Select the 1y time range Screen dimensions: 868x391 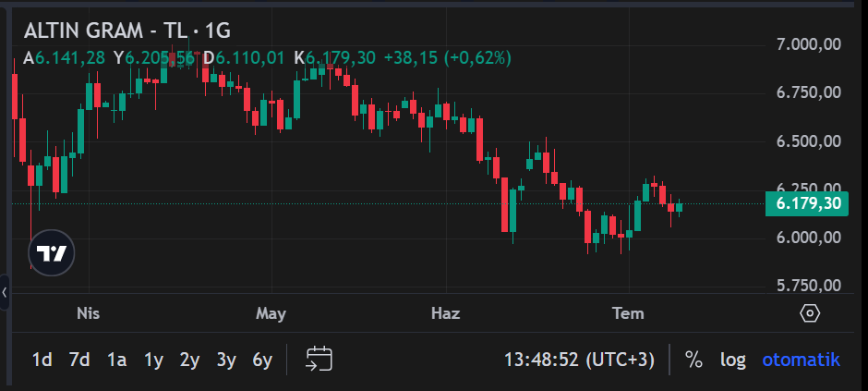click(x=153, y=360)
